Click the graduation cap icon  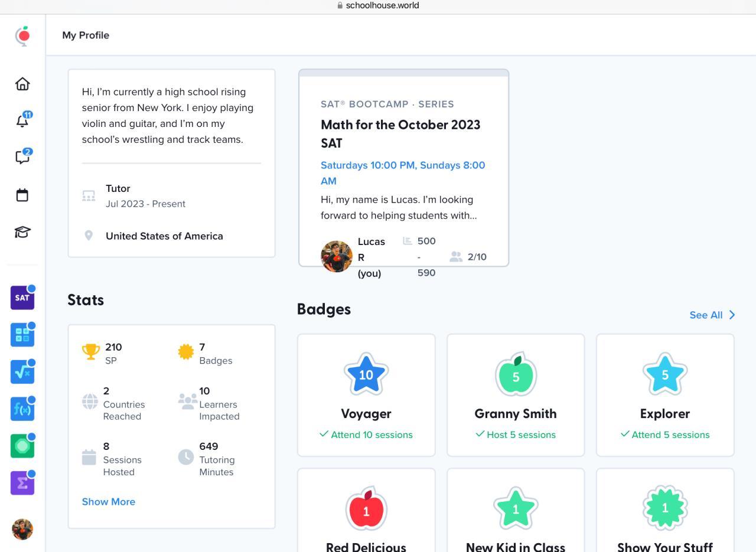coord(22,232)
